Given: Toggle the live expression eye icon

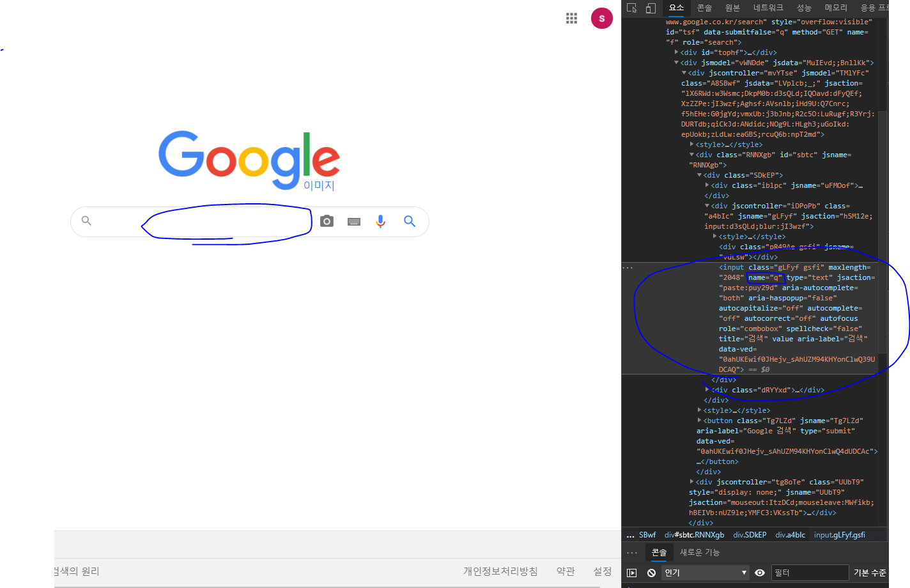Looking at the screenshot, I should [x=760, y=573].
